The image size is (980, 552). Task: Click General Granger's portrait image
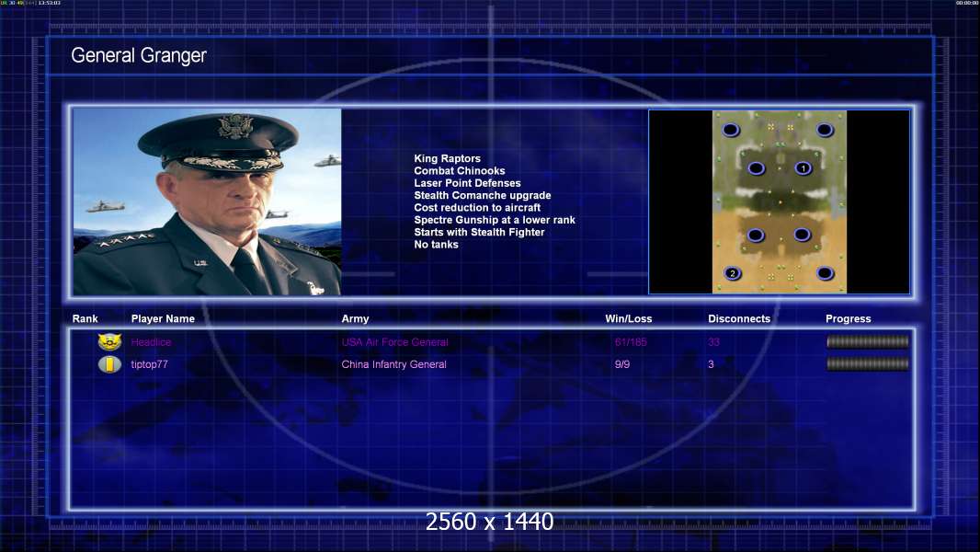tap(207, 201)
